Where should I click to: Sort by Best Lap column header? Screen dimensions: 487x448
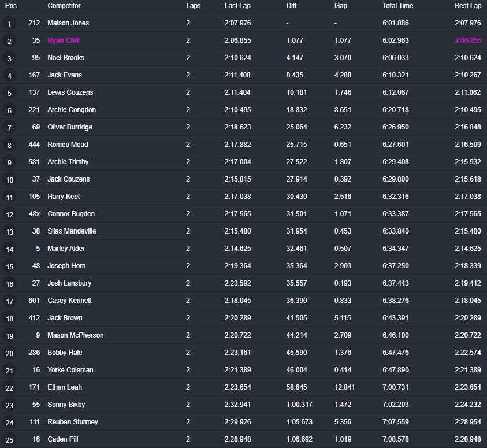[467, 6]
